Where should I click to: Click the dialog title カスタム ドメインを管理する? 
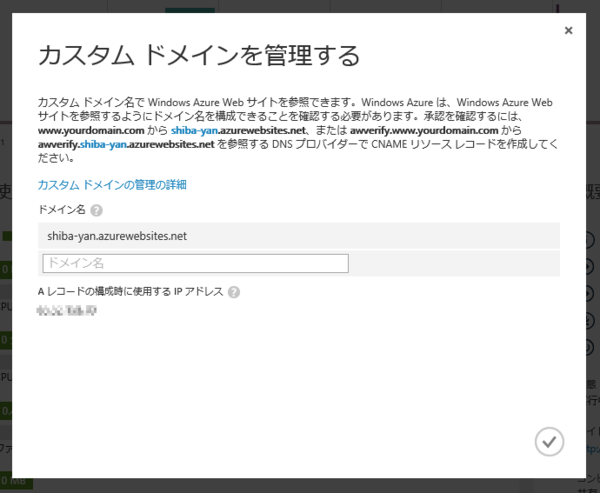(x=199, y=56)
